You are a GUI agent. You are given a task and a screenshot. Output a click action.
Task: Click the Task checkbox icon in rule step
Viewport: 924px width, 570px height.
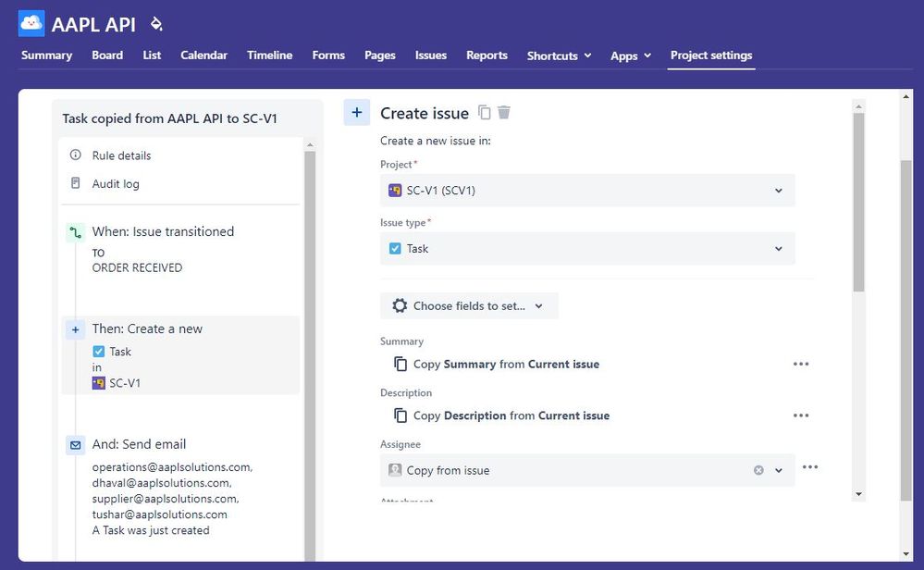tap(98, 352)
